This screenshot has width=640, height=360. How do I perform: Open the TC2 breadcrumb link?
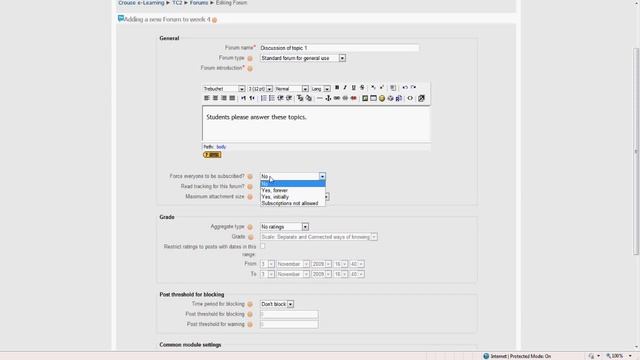point(177,3)
